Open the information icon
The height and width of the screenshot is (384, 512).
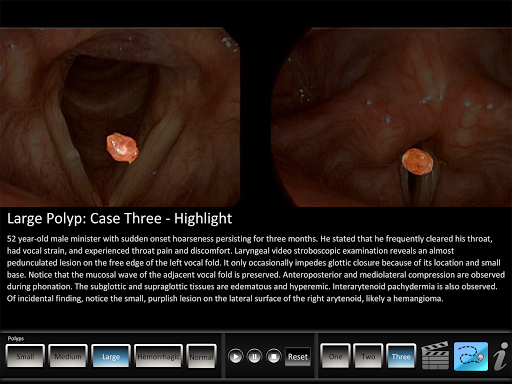pyautogui.click(x=501, y=356)
